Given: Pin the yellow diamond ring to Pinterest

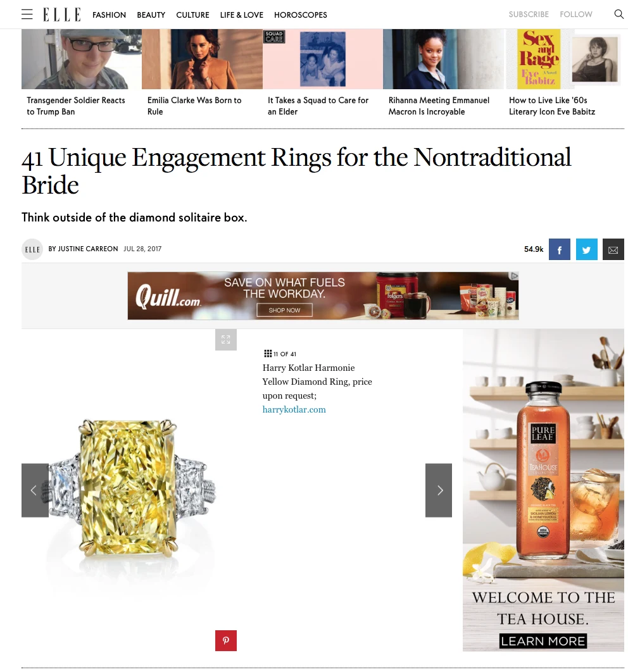Looking at the screenshot, I should (x=226, y=640).
